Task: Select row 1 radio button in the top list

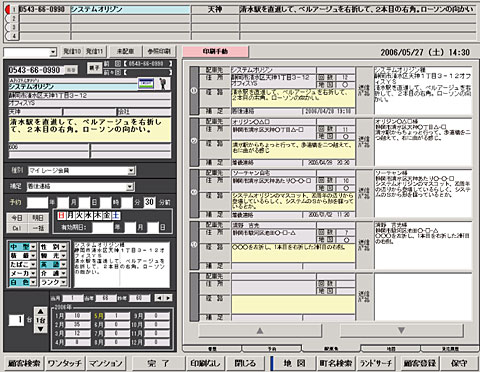Action: point(8,9)
